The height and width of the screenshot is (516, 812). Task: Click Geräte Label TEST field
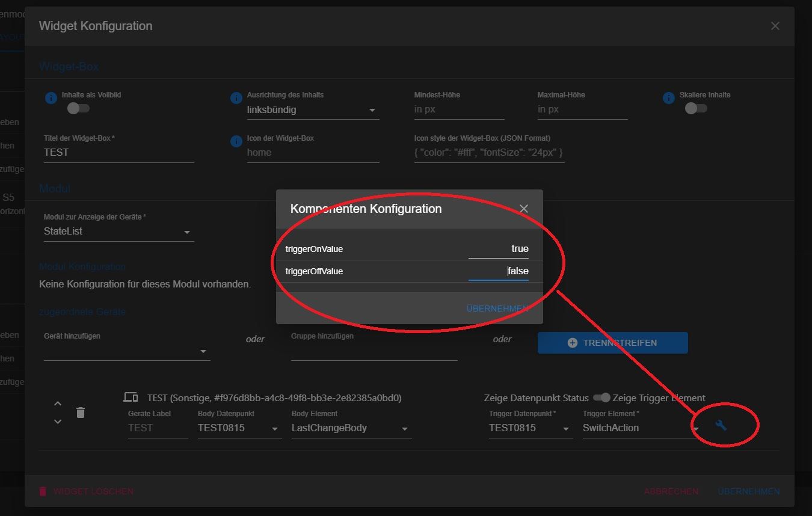pyautogui.click(x=158, y=428)
